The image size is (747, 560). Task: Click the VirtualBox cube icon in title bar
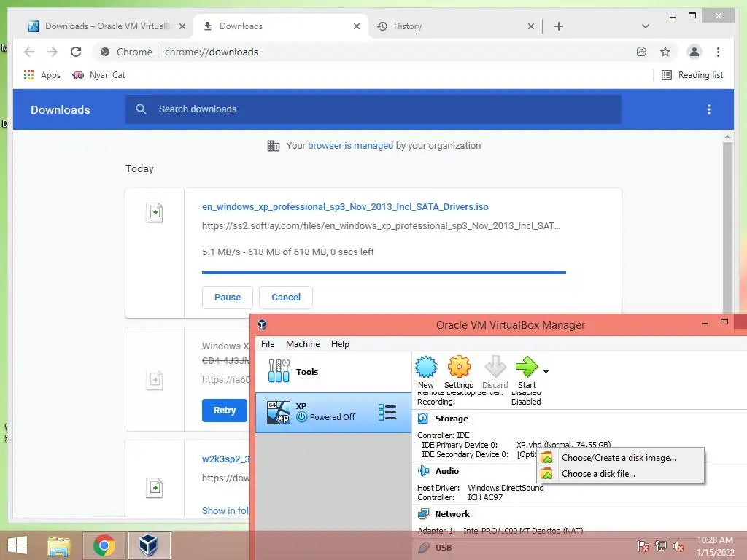tap(262, 324)
